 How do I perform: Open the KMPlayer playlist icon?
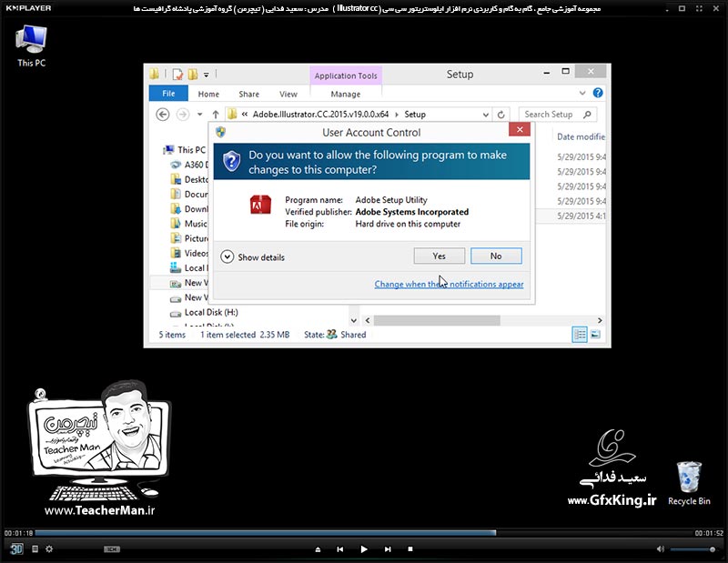click(x=35, y=549)
